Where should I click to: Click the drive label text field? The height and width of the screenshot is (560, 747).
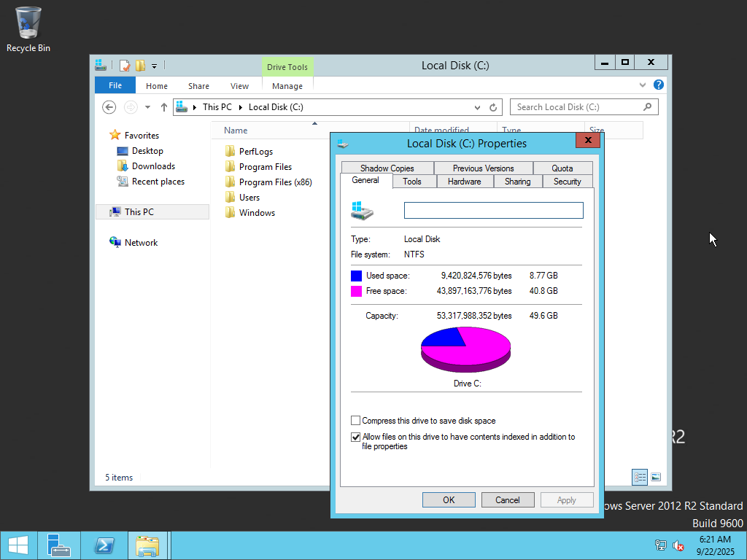[494, 211]
